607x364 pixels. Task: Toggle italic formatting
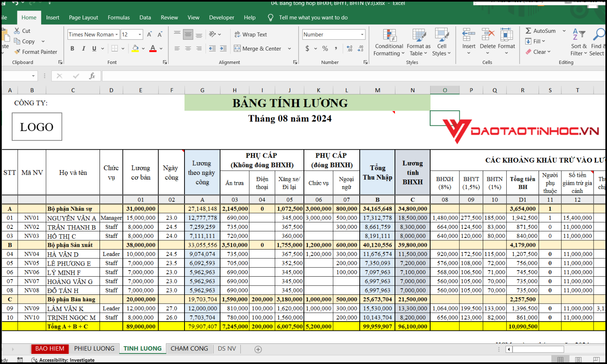tap(83, 49)
